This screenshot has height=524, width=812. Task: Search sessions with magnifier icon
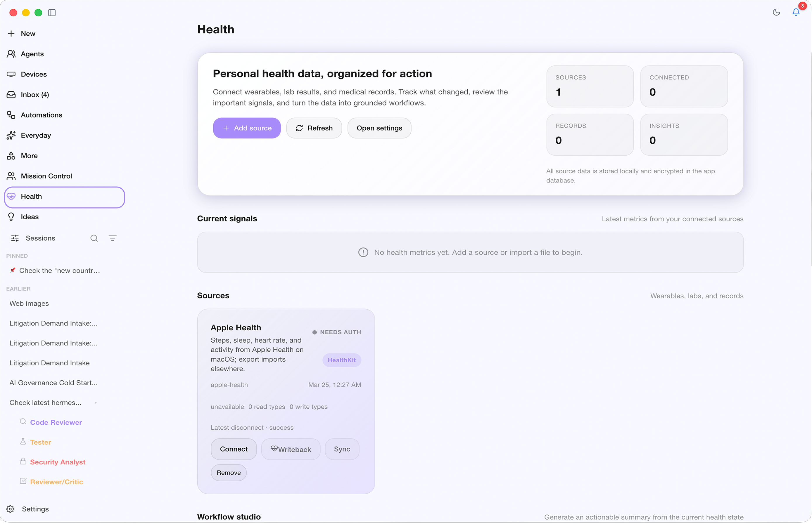point(94,238)
